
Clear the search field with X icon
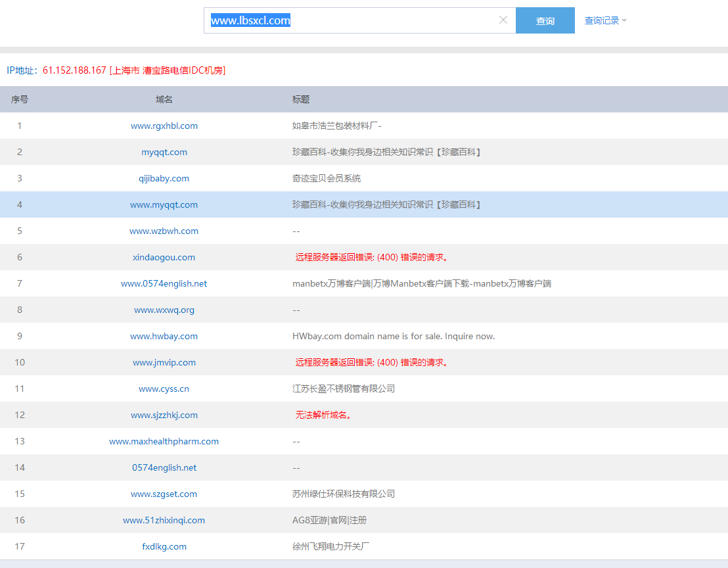pyautogui.click(x=503, y=20)
